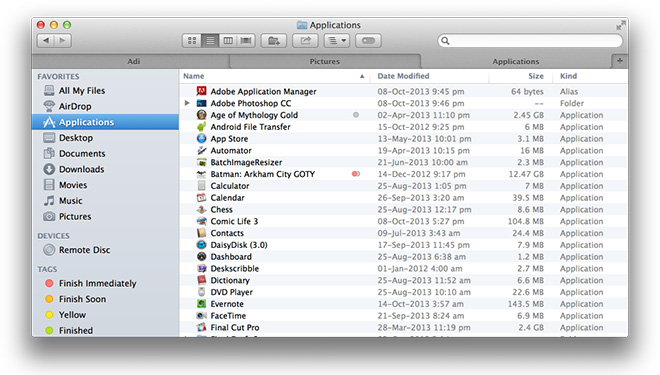Screen dimensions: 660x375
Task: Select the Contacts icon
Action: [202, 233]
